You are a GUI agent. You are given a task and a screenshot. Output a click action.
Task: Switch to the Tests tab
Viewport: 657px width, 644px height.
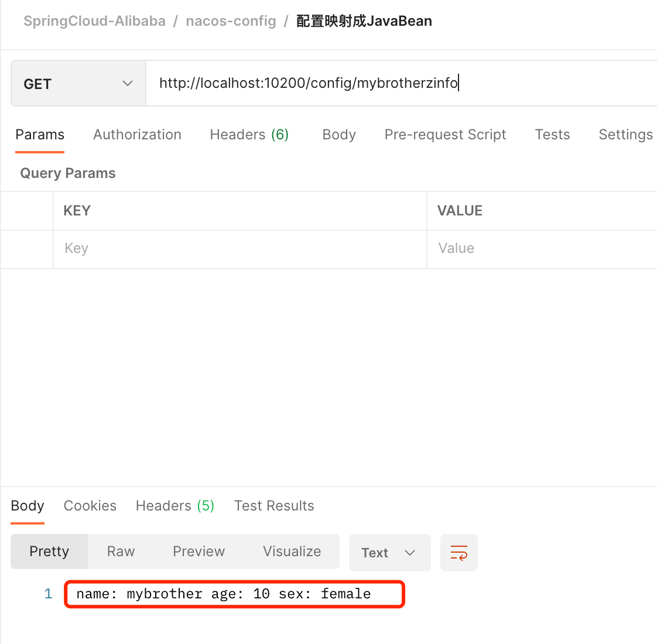[x=552, y=135]
